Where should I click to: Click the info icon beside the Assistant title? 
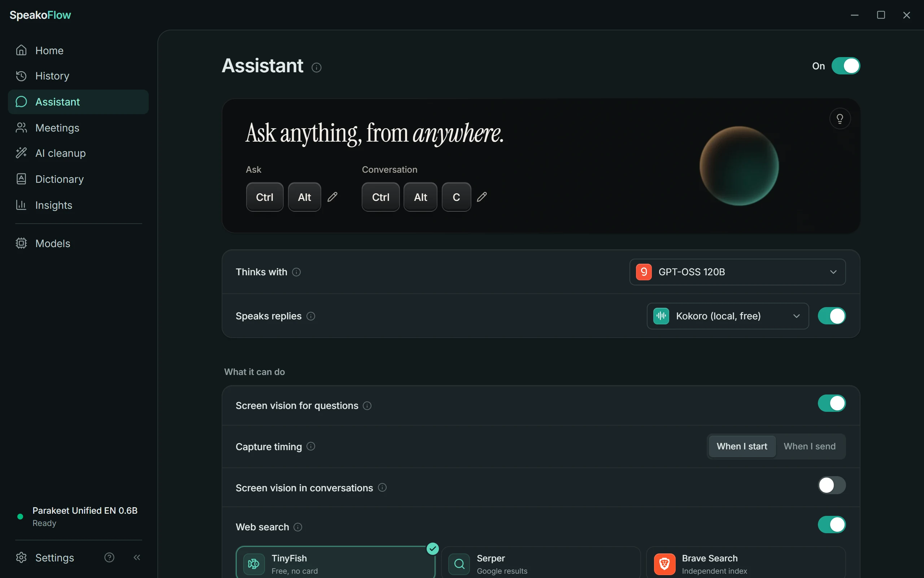[316, 68]
